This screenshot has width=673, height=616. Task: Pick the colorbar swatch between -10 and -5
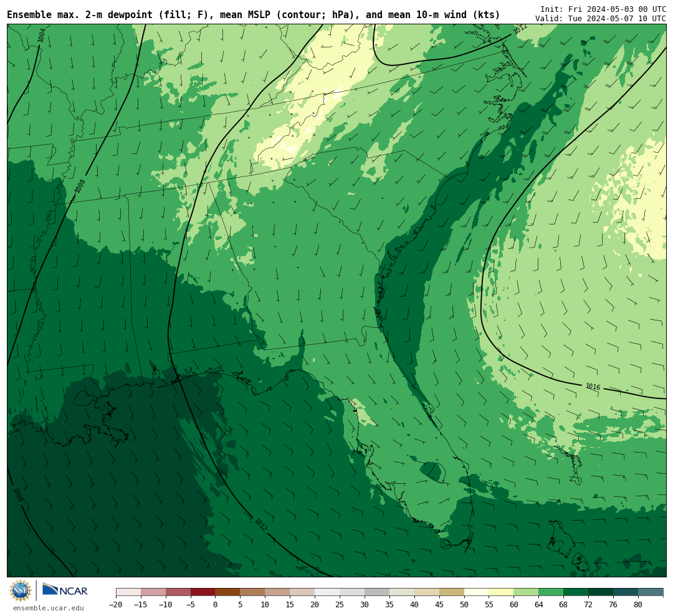[x=178, y=592]
